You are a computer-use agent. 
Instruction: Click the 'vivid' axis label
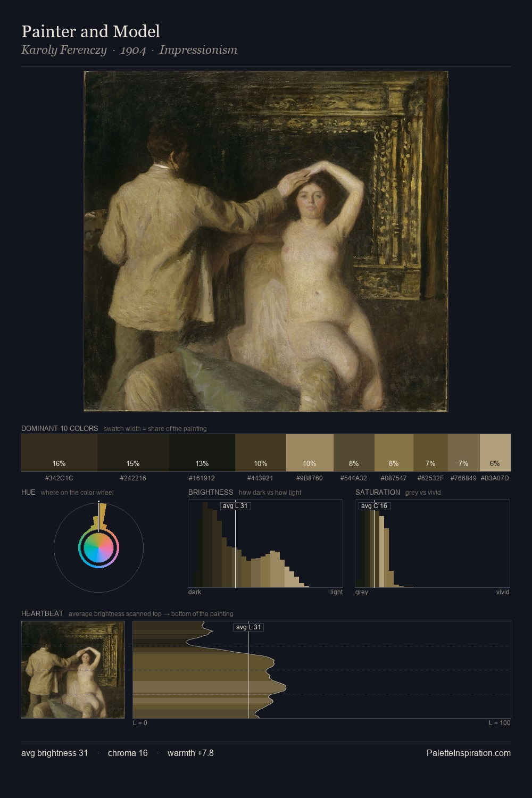[503, 592]
